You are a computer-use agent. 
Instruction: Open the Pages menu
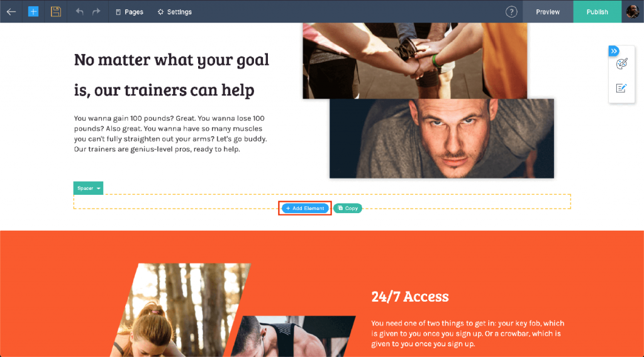[130, 12]
